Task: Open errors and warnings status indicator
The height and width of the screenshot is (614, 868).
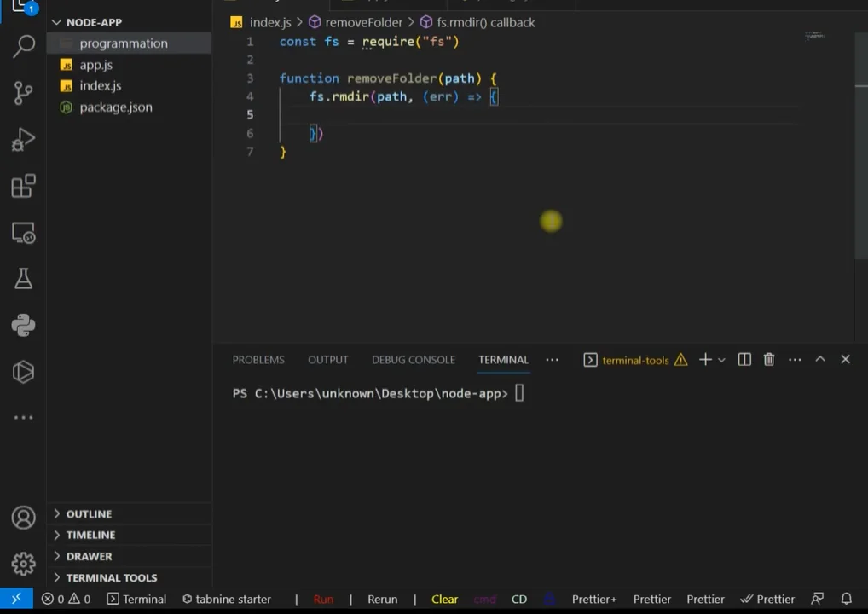Action: pos(66,599)
